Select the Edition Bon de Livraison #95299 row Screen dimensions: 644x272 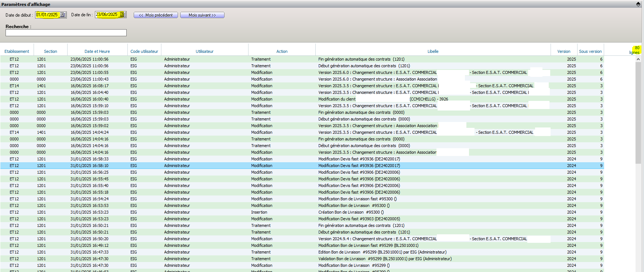pos(382,252)
